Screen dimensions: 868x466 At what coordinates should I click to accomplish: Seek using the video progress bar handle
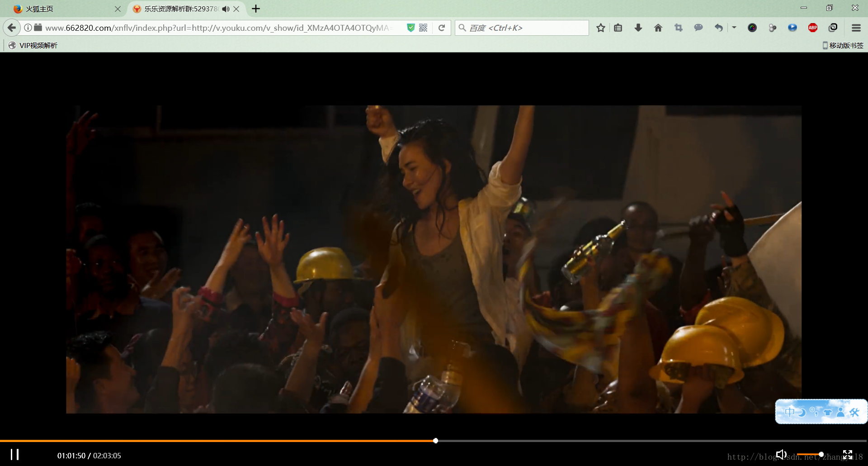click(435, 441)
